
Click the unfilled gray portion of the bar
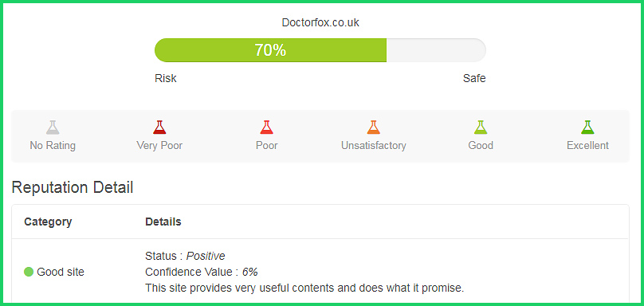point(436,50)
